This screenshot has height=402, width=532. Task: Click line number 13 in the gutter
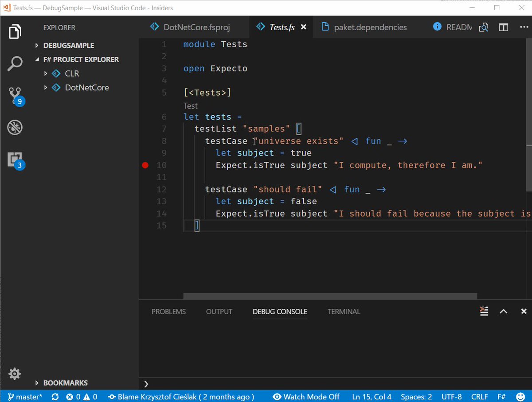[161, 202]
